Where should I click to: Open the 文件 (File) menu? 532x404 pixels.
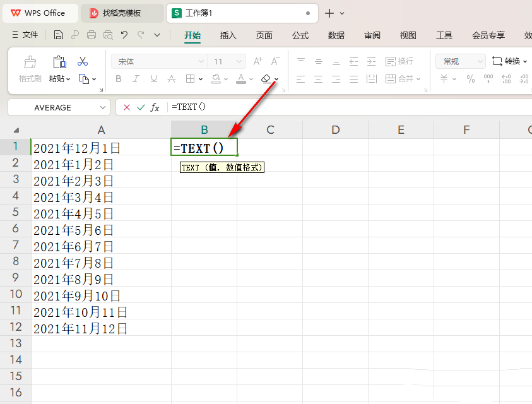point(25,35)
